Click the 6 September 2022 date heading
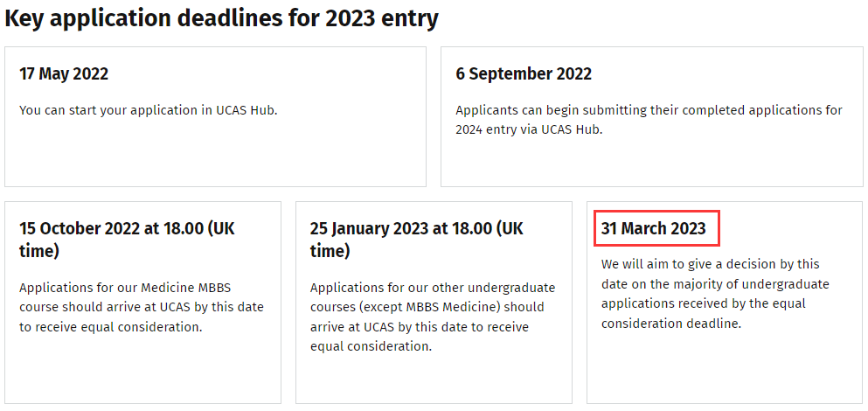Screen dimensions: 868x411 pos(524,73)
